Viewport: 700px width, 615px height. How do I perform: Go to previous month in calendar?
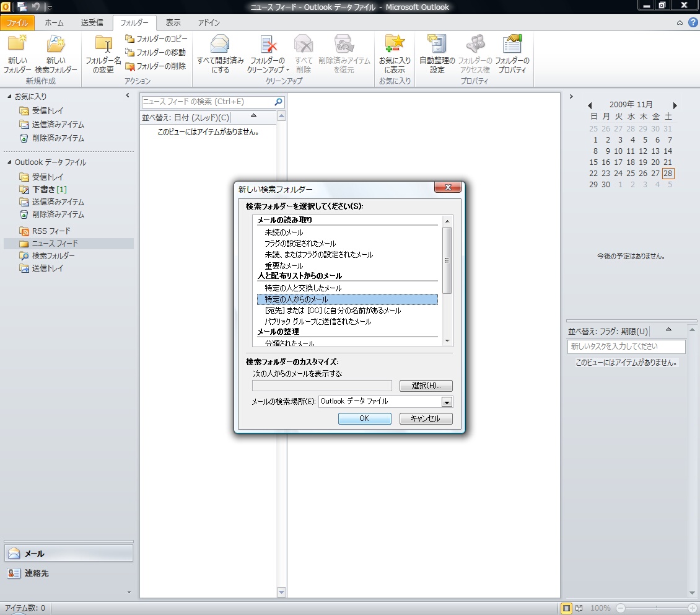pos(590,105)
